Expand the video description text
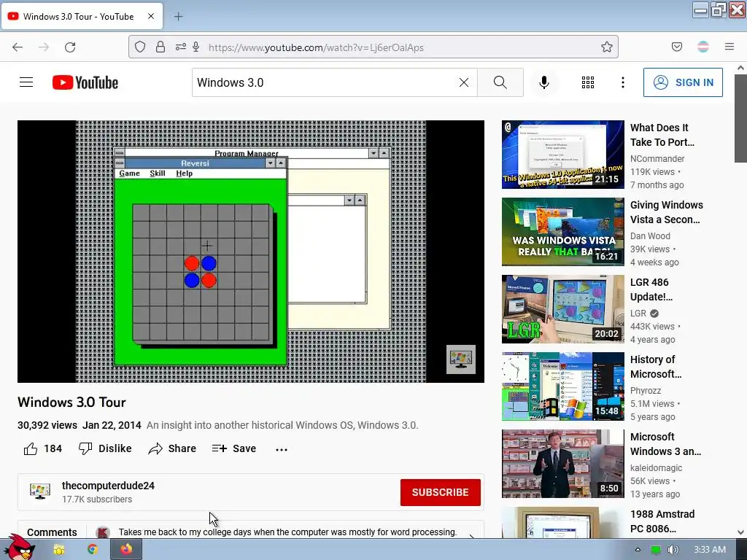The height and width of the screenshot is (560, 747). tap(282, 425)
